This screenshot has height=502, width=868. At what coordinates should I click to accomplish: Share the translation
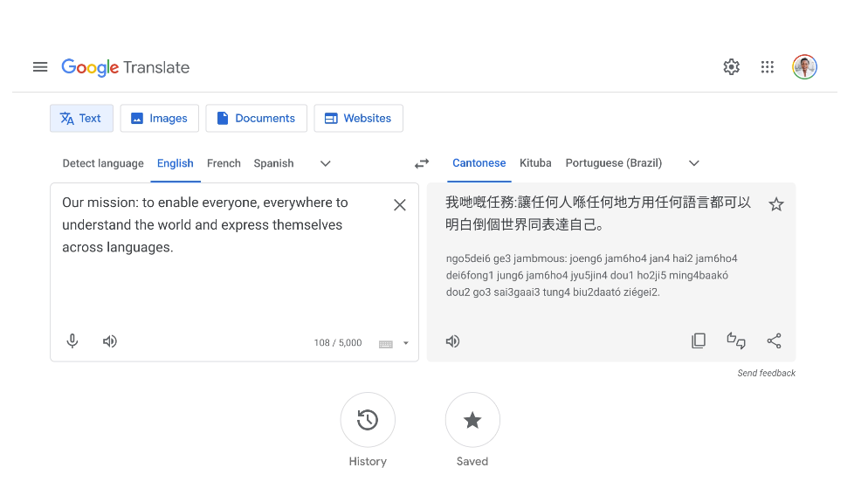(774, 340)
